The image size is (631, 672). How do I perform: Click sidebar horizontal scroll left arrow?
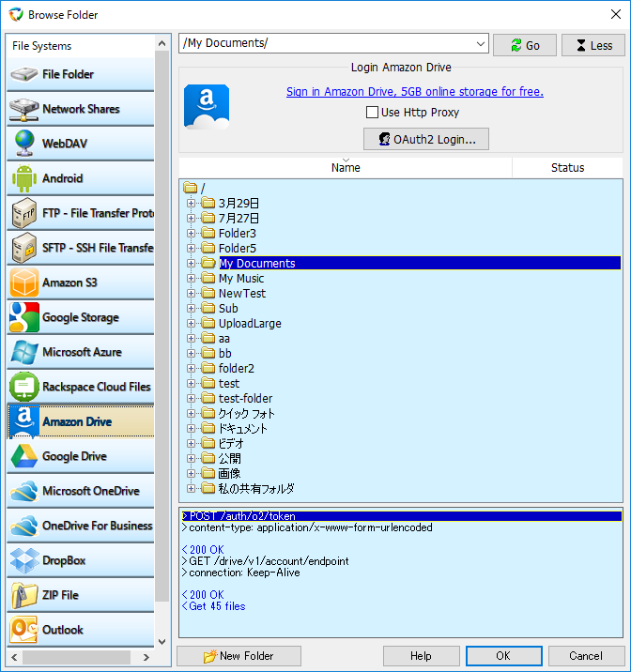point(14,657)
